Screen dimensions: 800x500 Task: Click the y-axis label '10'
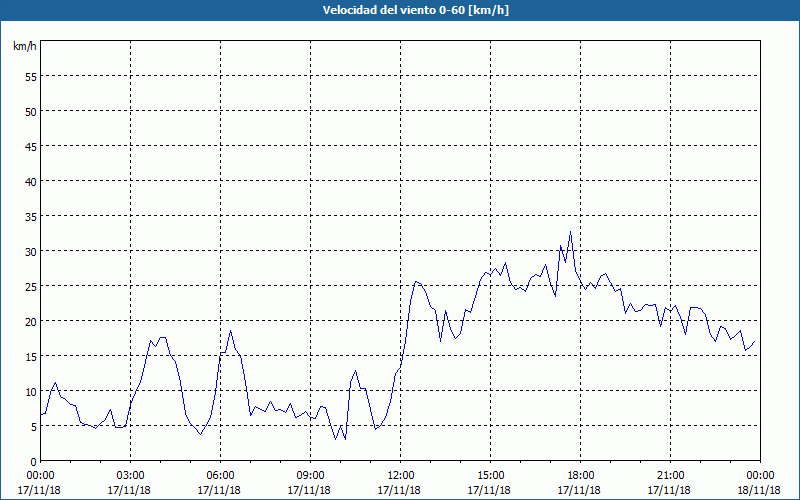click(x=31, y=391)
